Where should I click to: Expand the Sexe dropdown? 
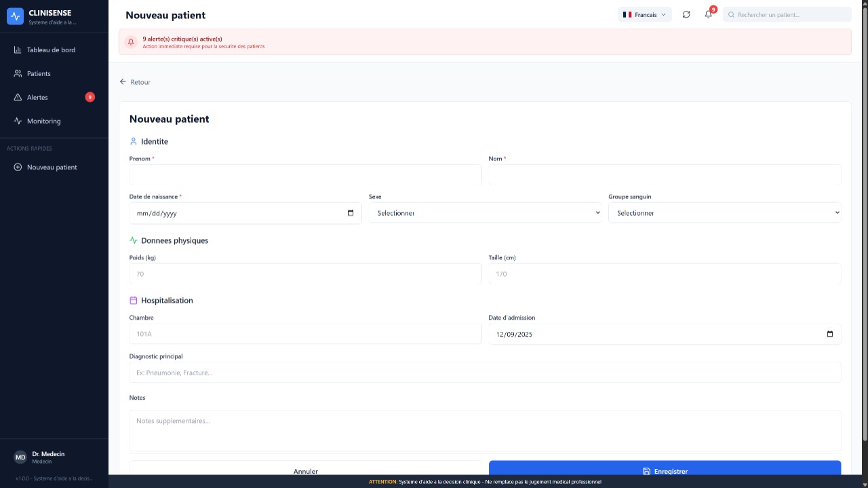pyautogui.click(x=485, y=213)
